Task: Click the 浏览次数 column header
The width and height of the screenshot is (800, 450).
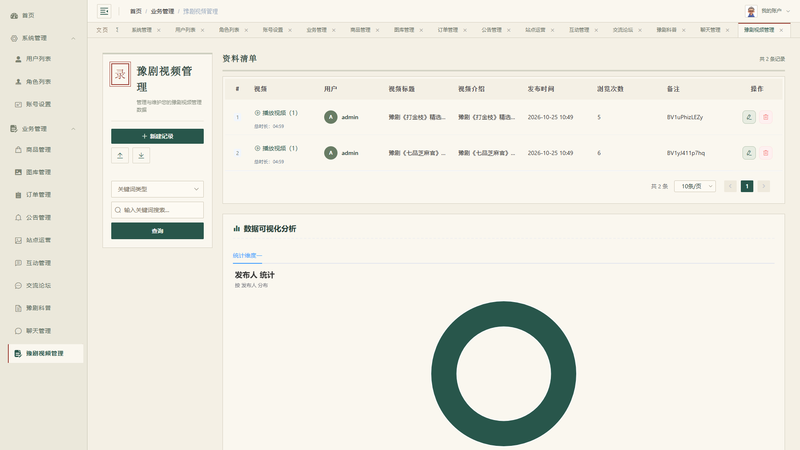Action: 610,89
